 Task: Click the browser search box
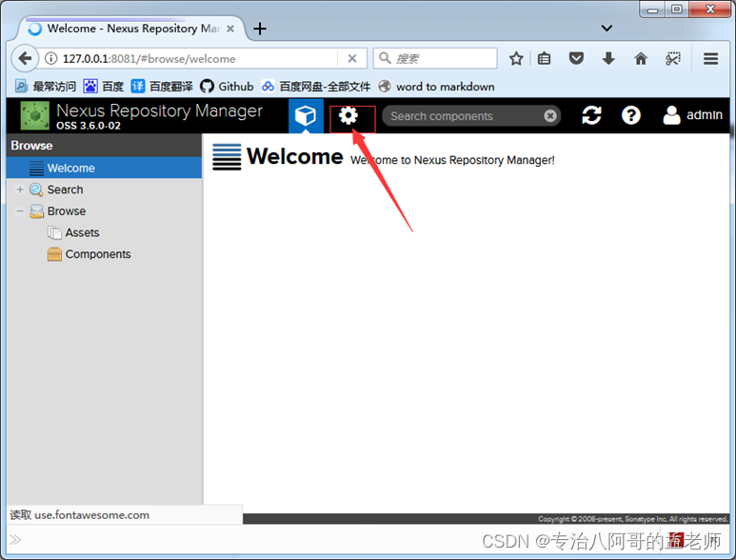point(435,59)
